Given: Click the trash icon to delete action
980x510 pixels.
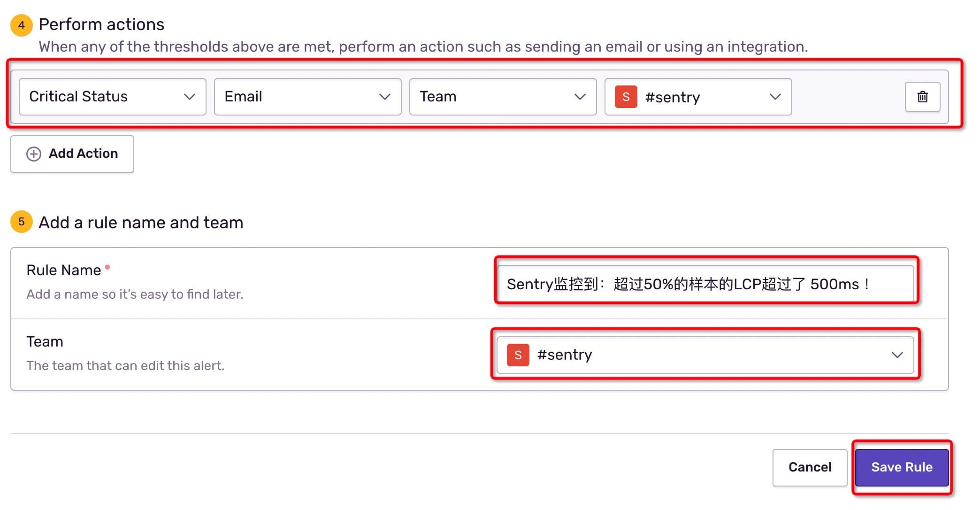Looking at the screenshot, I should (x=922, y=97).
